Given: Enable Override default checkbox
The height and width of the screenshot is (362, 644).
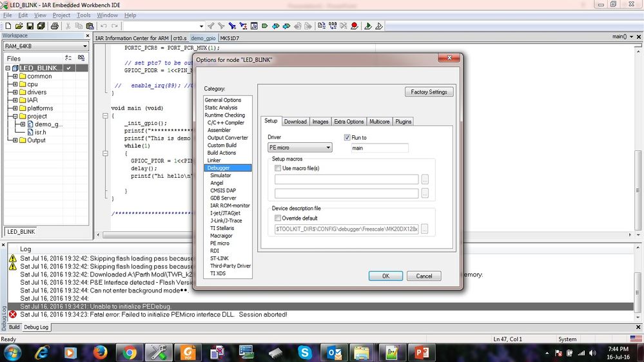Looking at the screenshot, I should [278, 218].
